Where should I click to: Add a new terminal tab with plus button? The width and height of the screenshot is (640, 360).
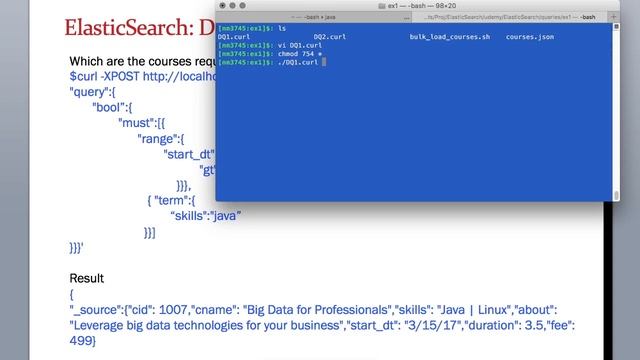[613, 17]
